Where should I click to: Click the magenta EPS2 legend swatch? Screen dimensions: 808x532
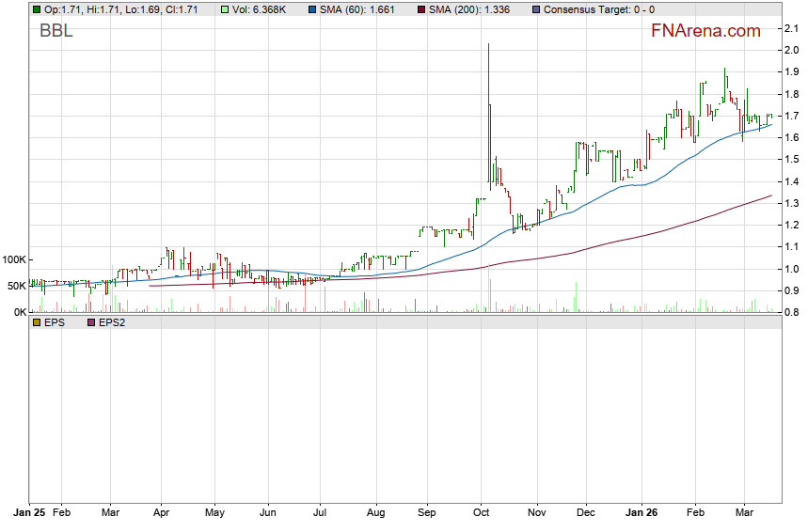click(91, 322)
